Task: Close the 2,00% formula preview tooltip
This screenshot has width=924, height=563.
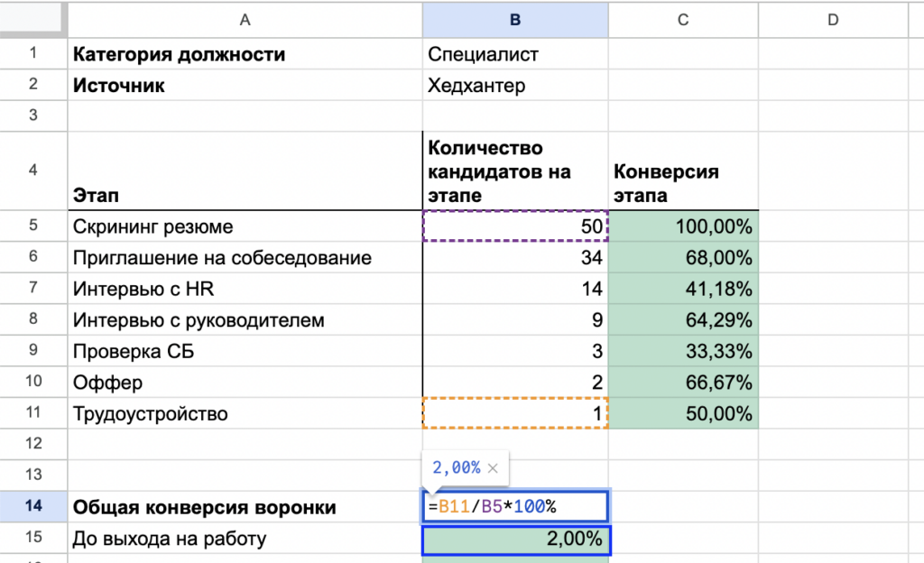Action: point(493,468)
